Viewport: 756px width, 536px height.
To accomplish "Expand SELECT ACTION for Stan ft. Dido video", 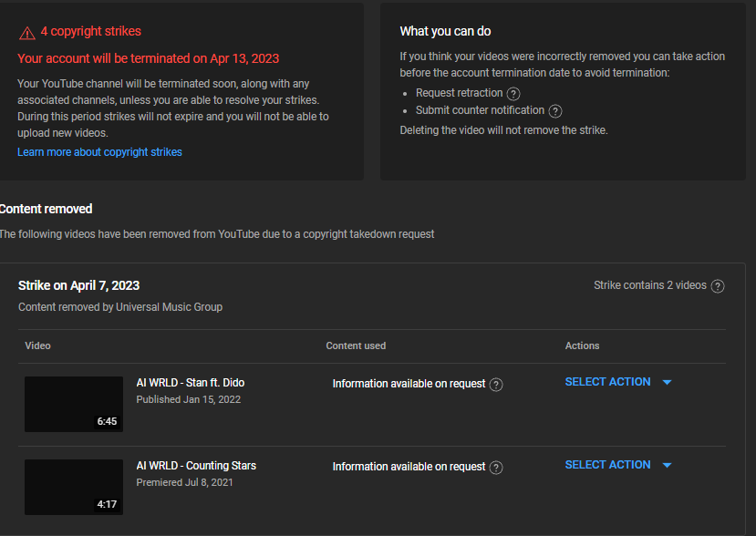I will pyautogui.click(x=618, y=382).
